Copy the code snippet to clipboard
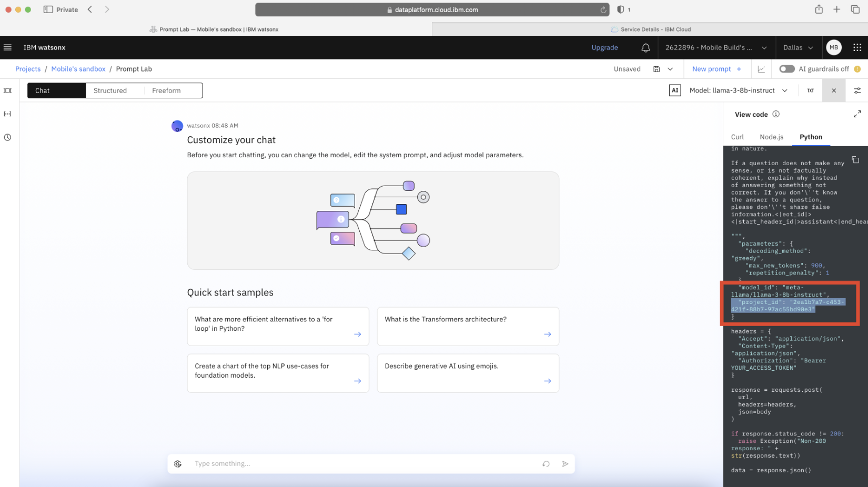 pos(855,160)
